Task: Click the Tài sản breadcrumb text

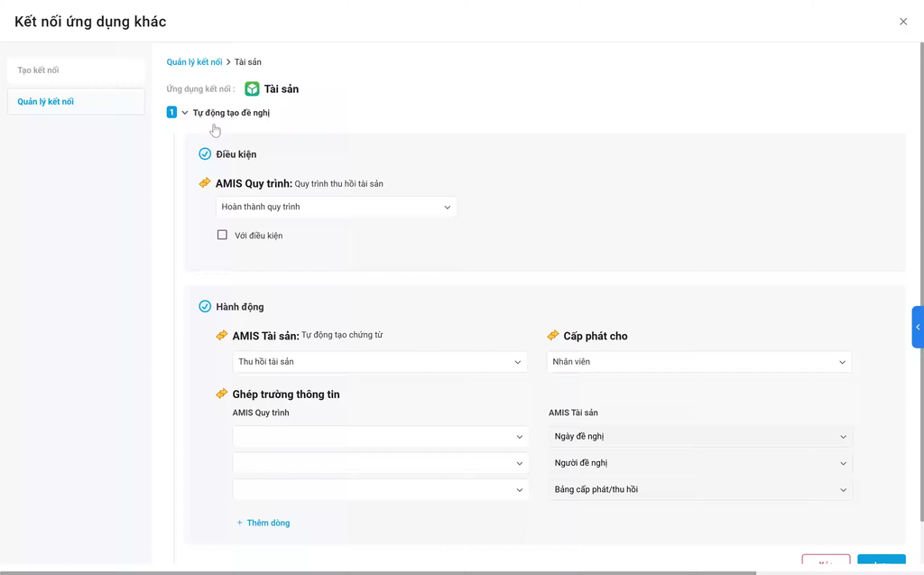Action: click(247, 62)
